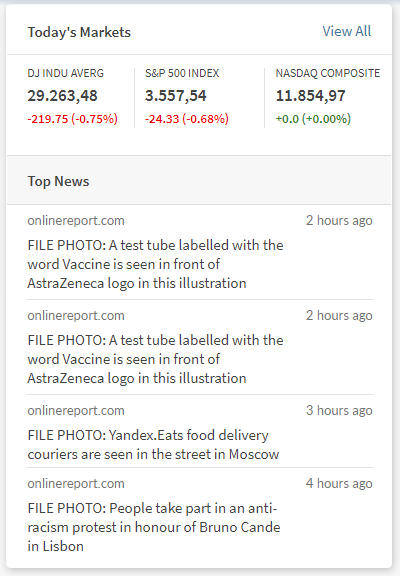The height and width of the screenshot is (576, 400).
Task: Click the -219.75 (-0.75%) change figure
Action: tap(72, 119)
